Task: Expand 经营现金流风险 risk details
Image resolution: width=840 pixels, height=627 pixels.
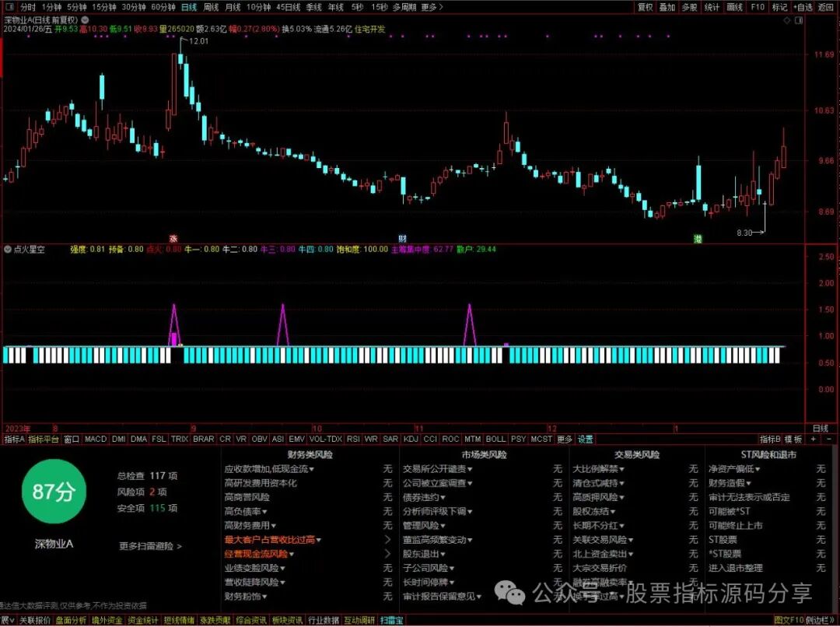Action: (x=259, y=554)
